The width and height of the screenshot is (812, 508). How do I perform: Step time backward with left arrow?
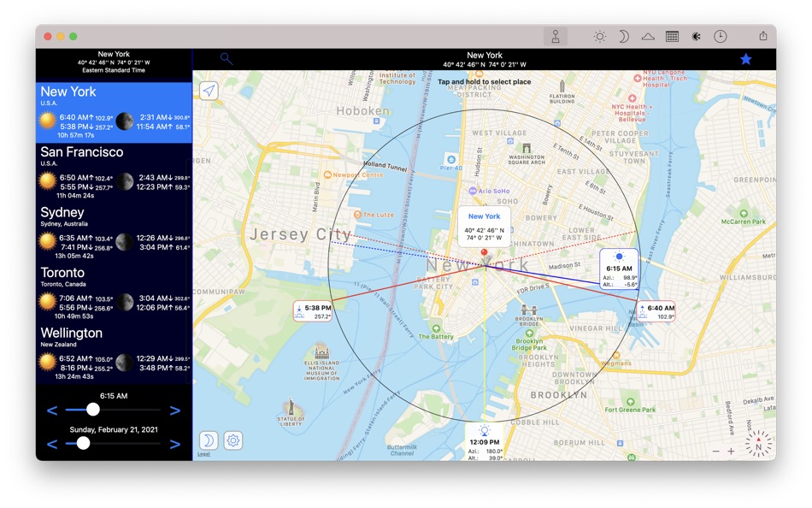pyautogui.click(x=52, y=411)
